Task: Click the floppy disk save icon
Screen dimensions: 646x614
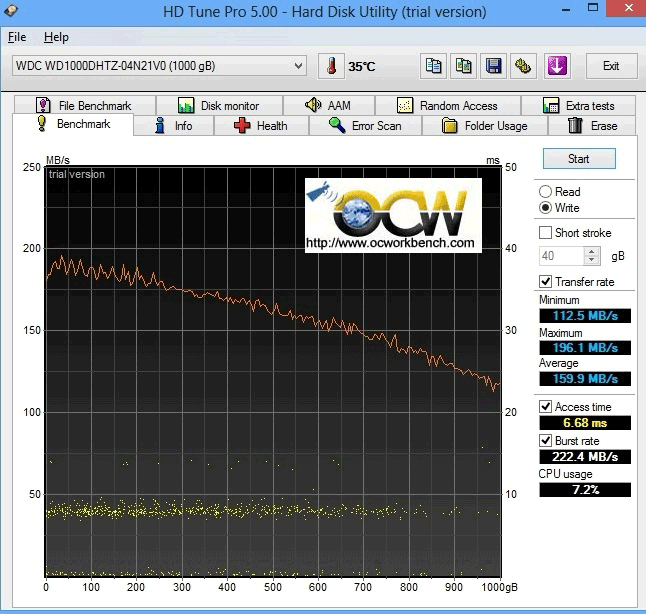Action: pyautogui.click(x=493, y=66)
